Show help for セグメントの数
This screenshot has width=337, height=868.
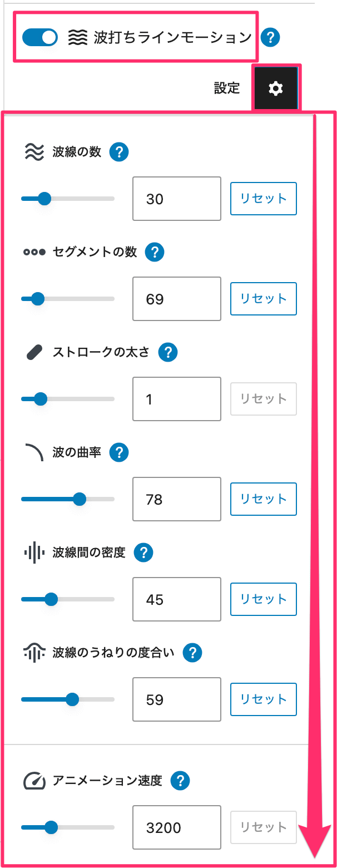(x=155, y=252)
